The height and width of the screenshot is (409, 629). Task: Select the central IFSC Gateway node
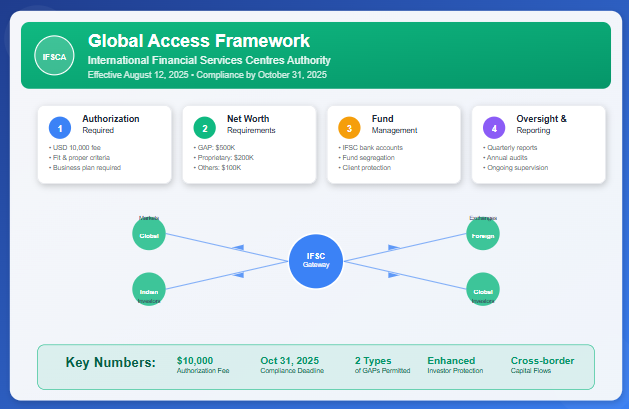pyautogui.click(x=316, y=261)
